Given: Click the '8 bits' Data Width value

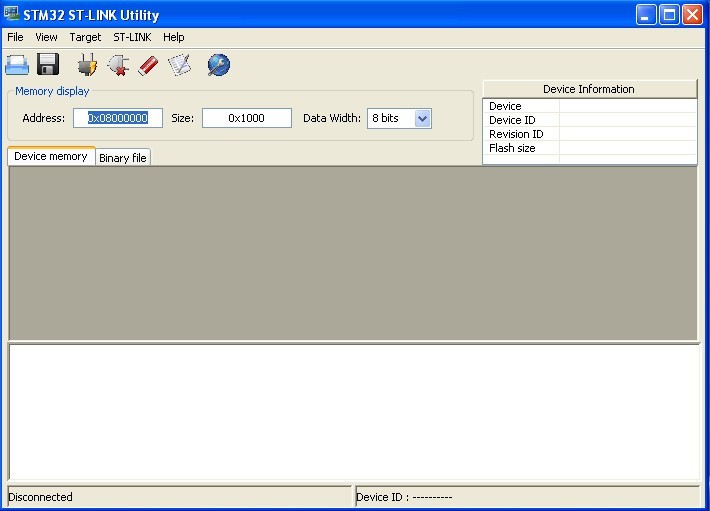Looking at the screenshot, I should pyautogui.click(x=385, y=118).
